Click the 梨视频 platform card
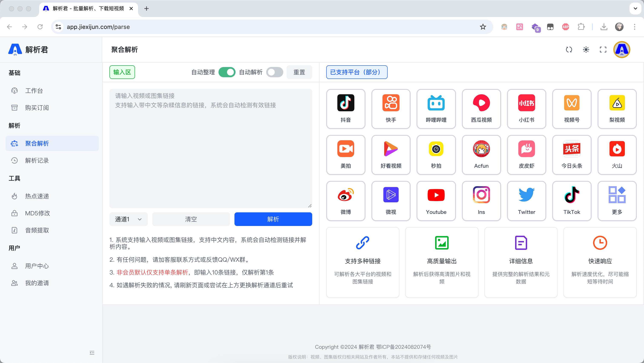 [617, 109]
